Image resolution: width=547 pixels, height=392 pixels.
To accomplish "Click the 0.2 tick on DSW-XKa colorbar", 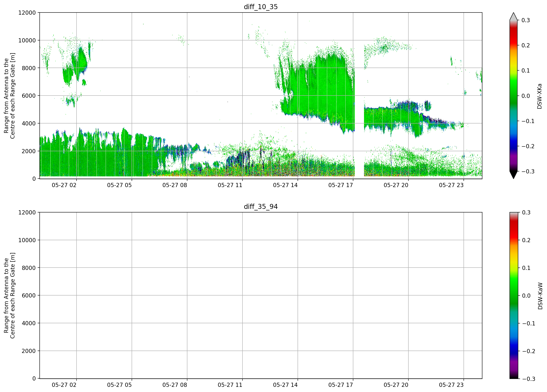I will click(526, 46).
